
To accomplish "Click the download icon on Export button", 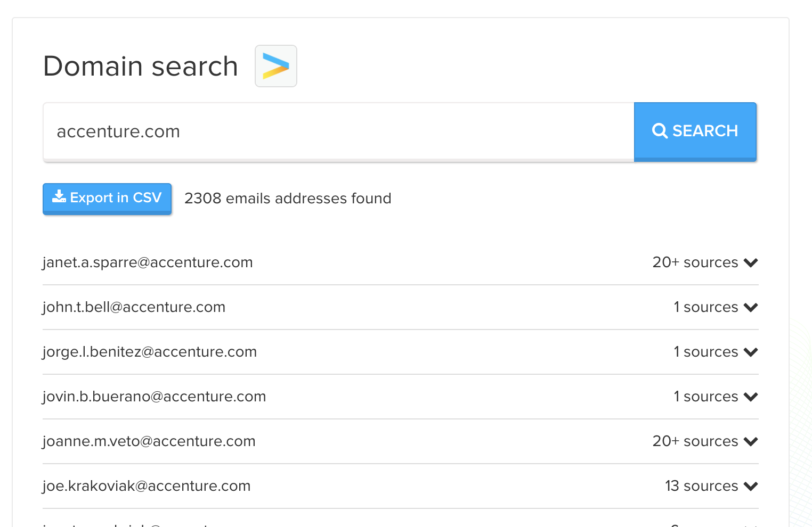I will coord(59,197).
